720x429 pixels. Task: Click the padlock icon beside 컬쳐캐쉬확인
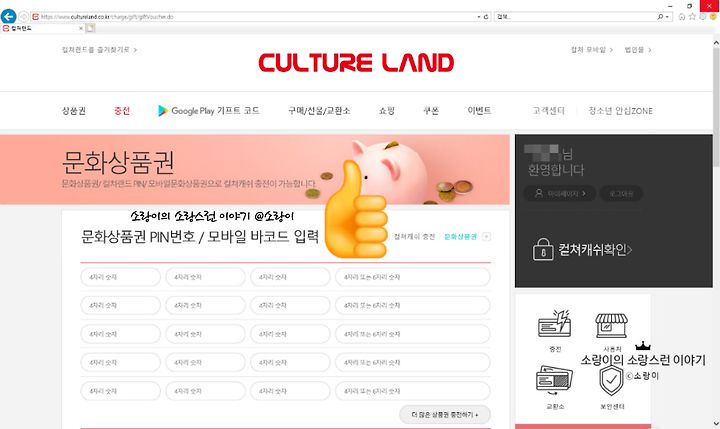click(543, 249)
